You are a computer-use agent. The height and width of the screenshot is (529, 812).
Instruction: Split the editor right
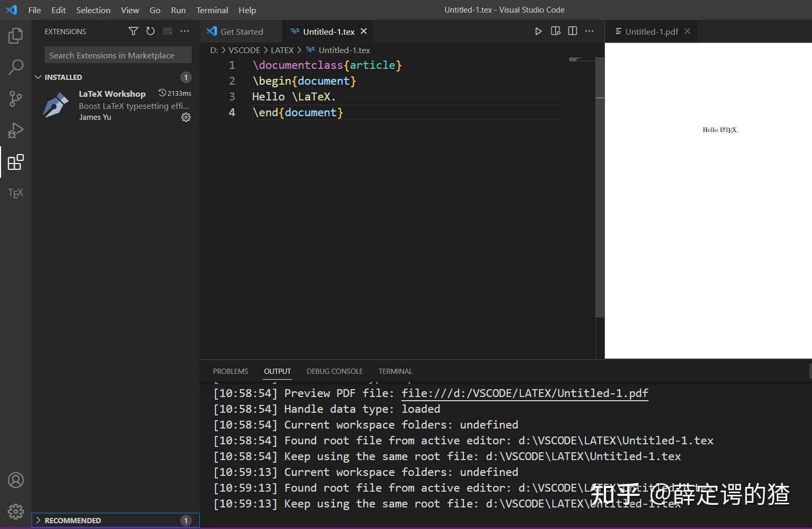[x=572, y=32]
